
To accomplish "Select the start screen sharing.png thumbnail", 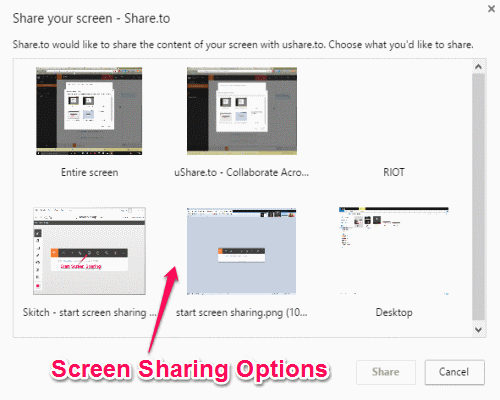I will point(241,251).
